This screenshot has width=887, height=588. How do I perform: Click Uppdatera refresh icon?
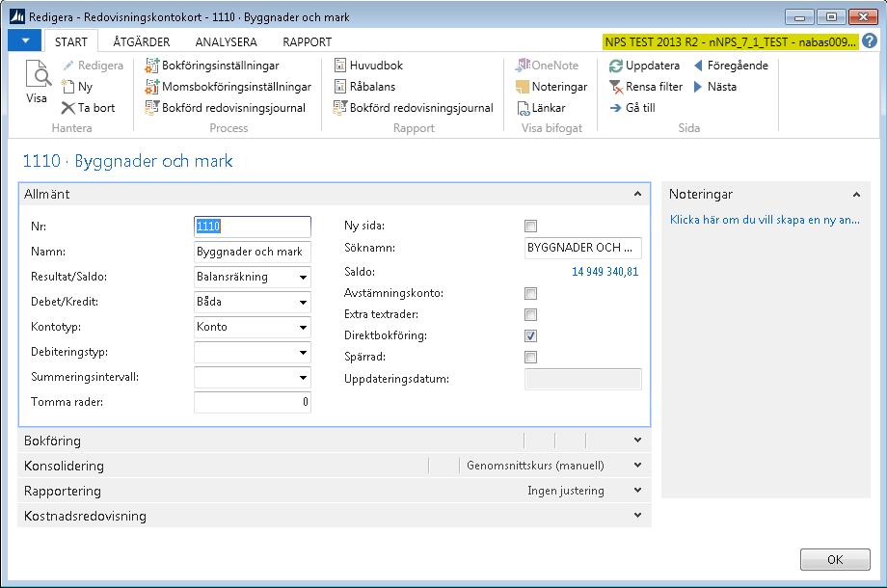pyautogui.click(x=615, y=66)
